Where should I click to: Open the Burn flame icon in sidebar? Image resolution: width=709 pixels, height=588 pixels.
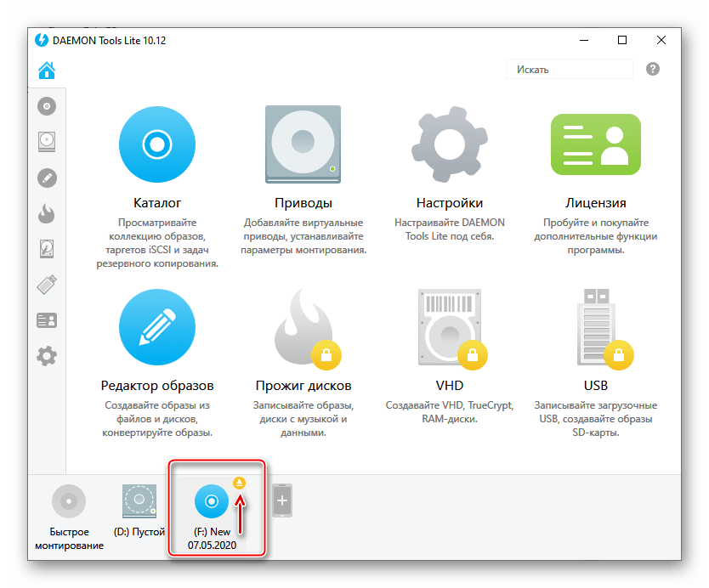coord(47,213)
